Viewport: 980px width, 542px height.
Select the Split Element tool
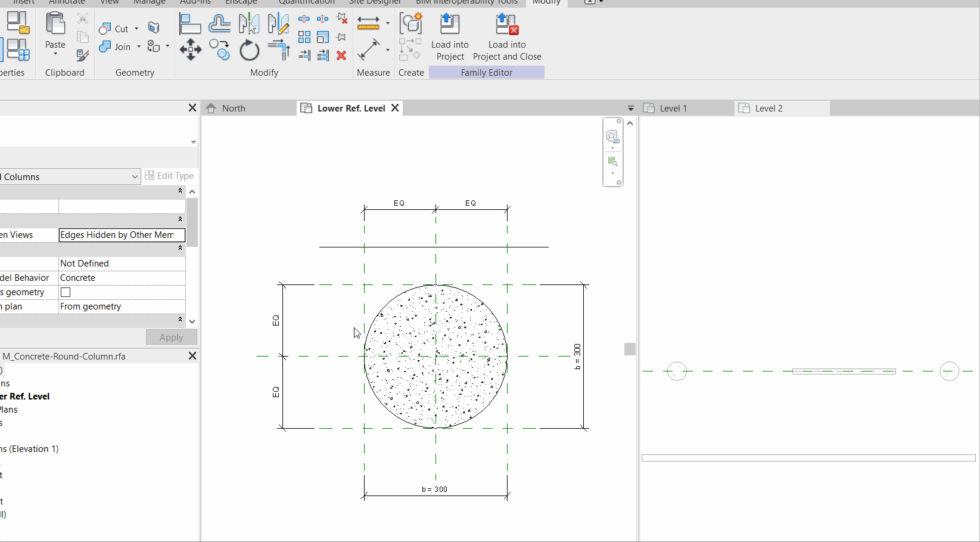pos(304,19)
